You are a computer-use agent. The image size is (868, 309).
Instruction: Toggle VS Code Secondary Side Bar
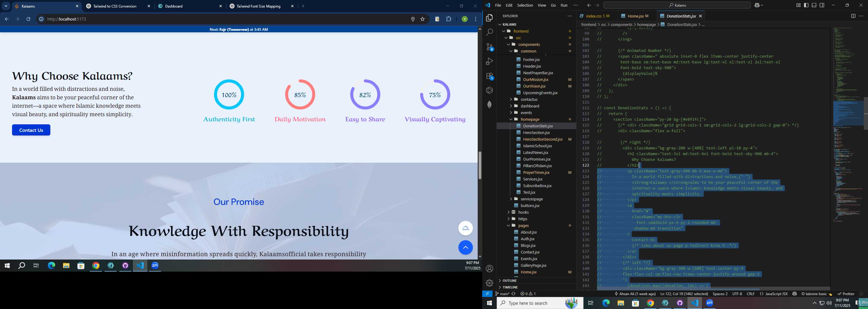pos(822,5)
